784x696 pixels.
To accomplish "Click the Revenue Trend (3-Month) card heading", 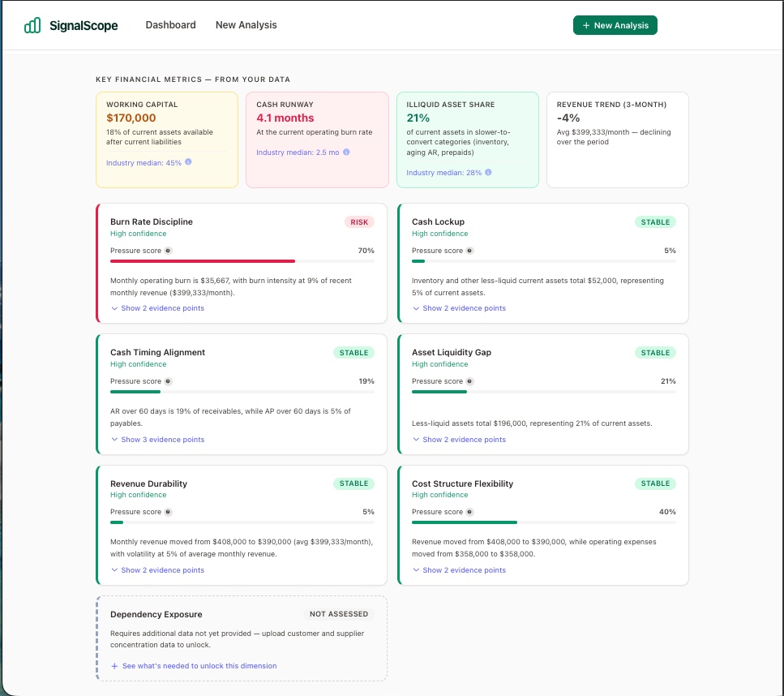I will 611,105.
